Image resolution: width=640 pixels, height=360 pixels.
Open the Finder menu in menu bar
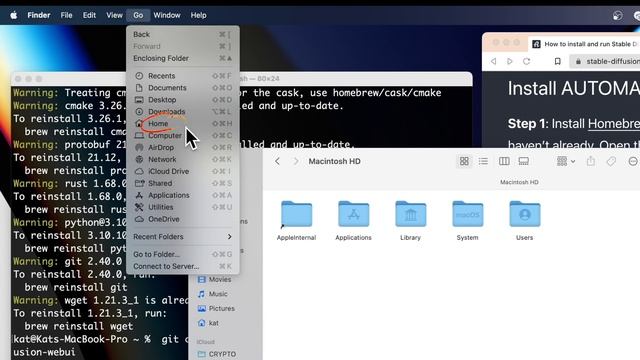(39, 16)
